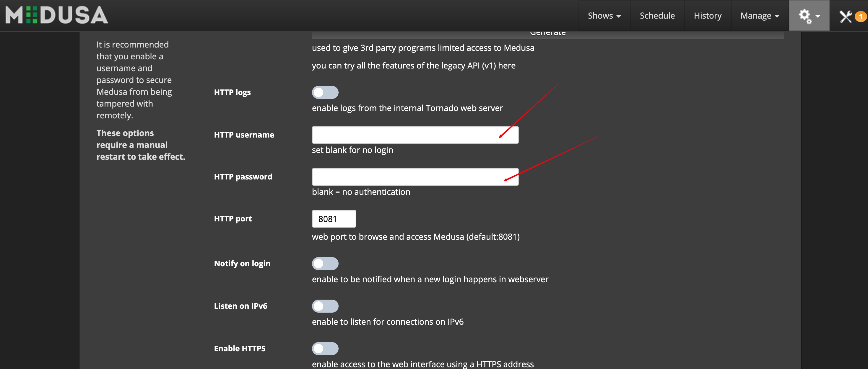868x369 pixels.
Task: Focus the HTTP username field
Action: [415, 135]
